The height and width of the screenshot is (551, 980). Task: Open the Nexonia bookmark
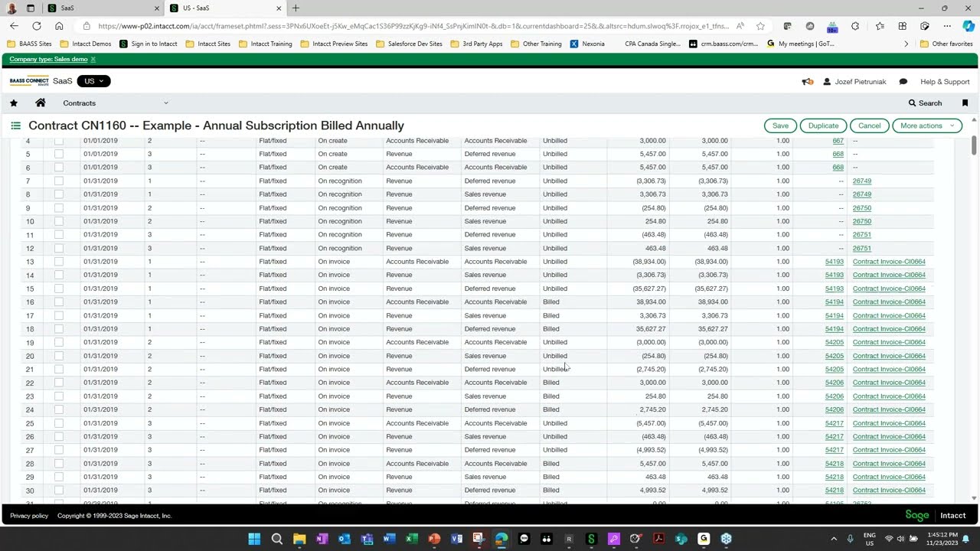click(587, 44)
